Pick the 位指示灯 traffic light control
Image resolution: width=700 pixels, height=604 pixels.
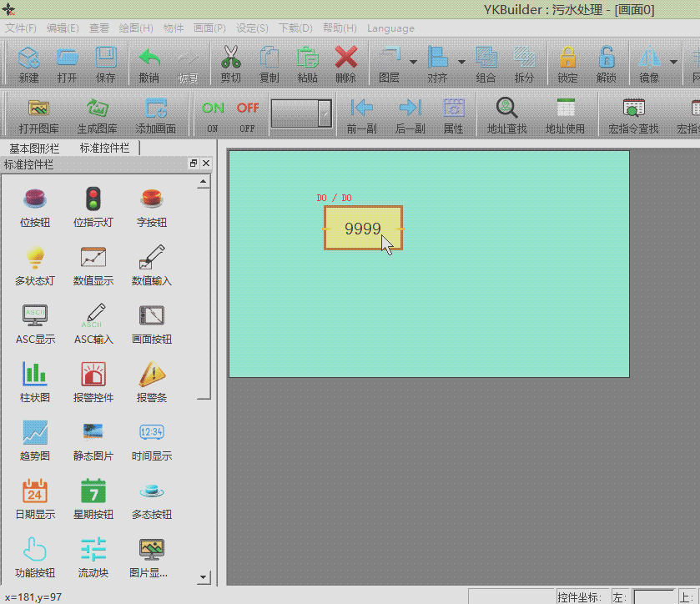93,207
